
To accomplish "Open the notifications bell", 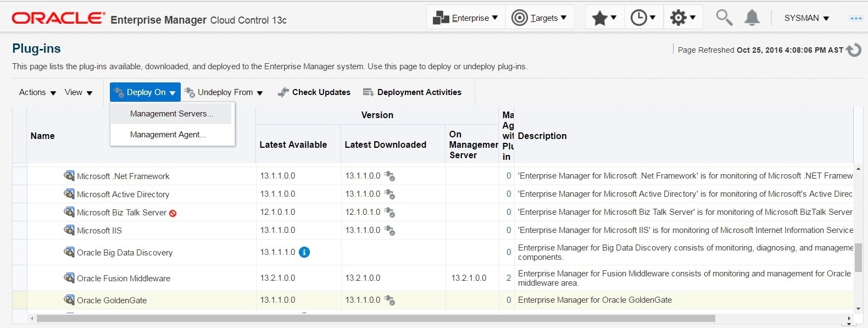I will pos(752,18).
